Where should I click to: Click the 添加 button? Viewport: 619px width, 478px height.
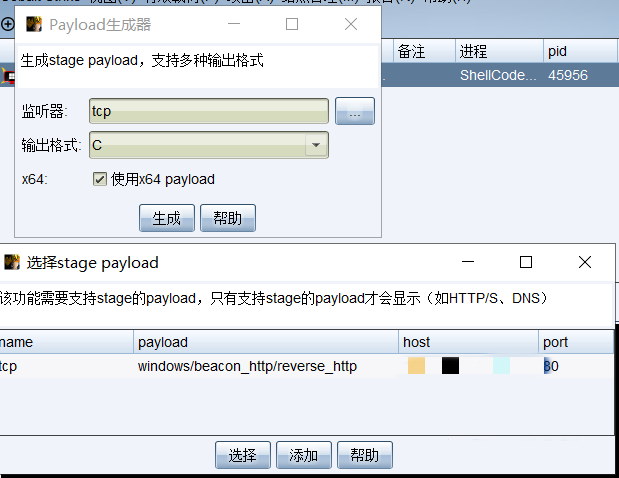pos(304,455)
